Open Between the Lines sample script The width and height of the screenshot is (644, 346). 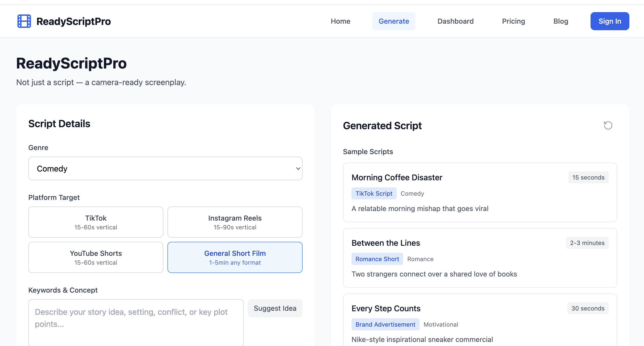pos(480,258)
